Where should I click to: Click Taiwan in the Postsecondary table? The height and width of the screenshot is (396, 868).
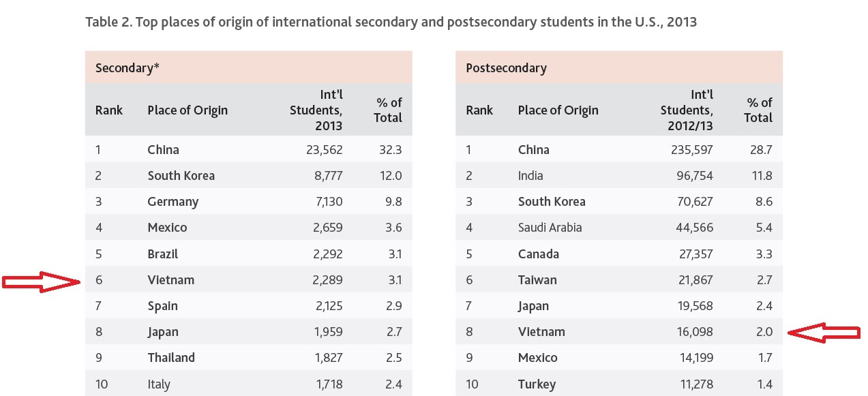(537, 279)
